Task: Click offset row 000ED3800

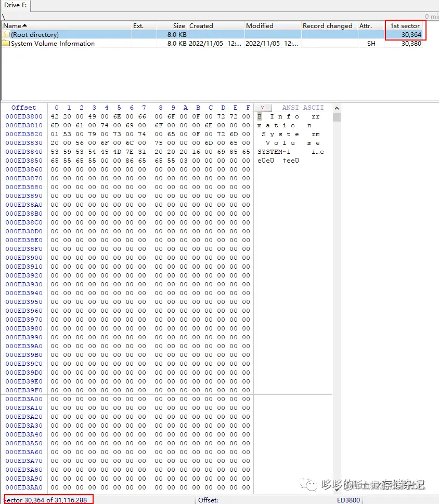Action: pos(24,116)
